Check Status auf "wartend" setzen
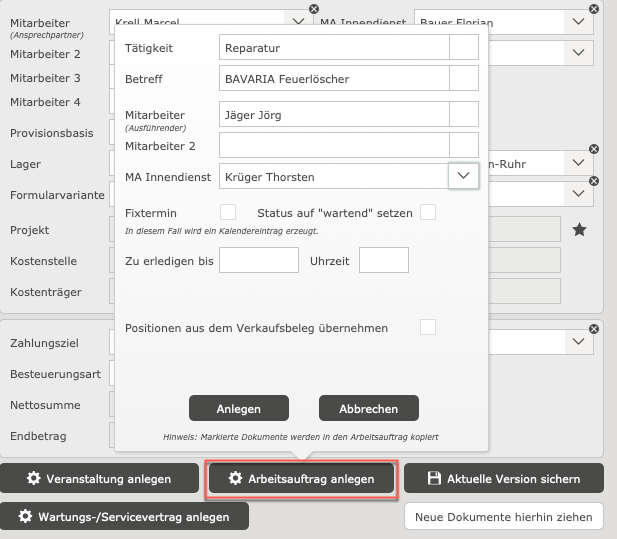617x539 pixels. [428, 212]
